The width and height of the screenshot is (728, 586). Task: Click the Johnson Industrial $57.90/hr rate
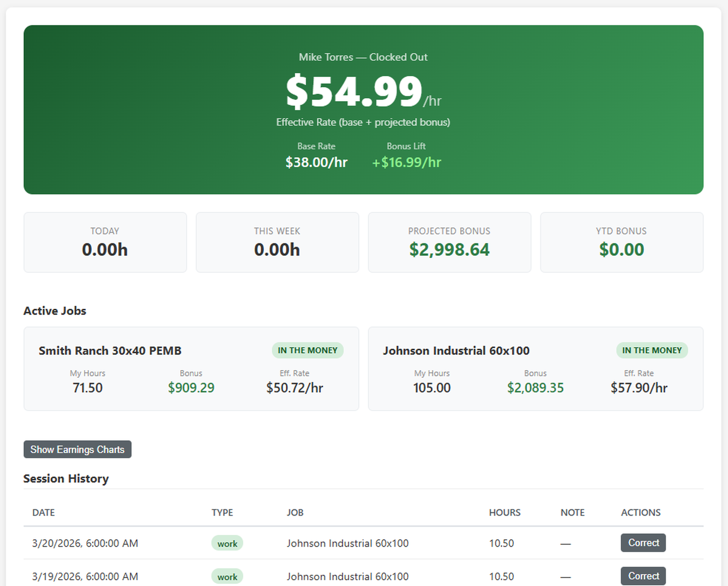coord(639,388)
